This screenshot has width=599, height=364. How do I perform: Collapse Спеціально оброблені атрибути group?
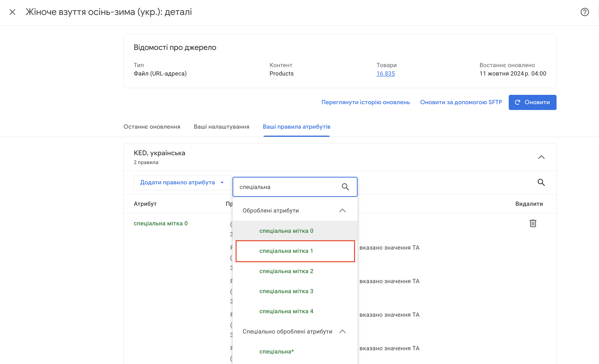point(342,331)
